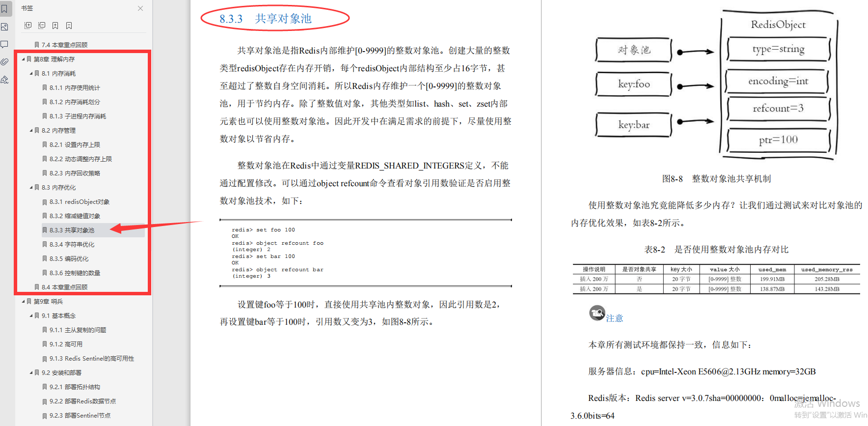The image size is (868, 426).
Task: Click the used_memory_rss column header
Action: point(827,269)
